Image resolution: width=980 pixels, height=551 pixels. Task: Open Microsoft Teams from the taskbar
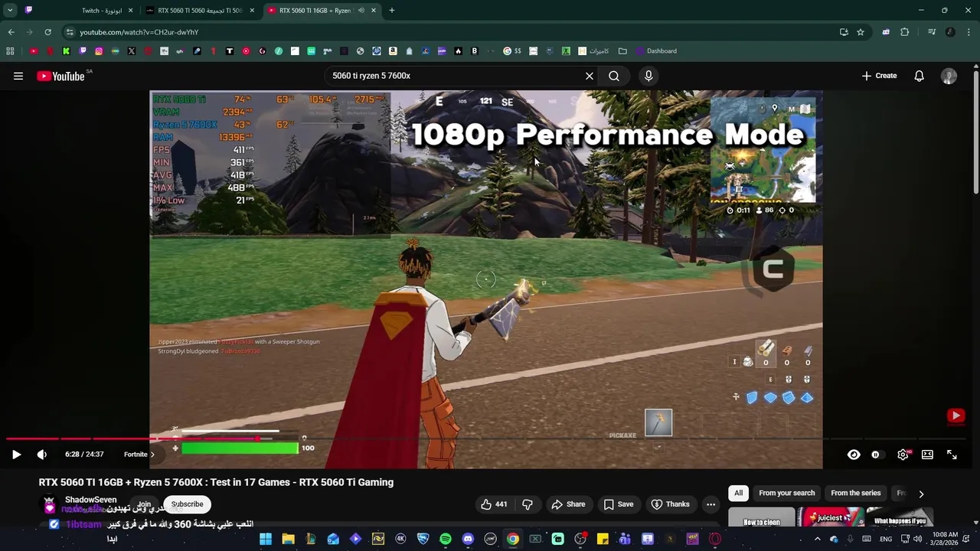tap(625, 540)
